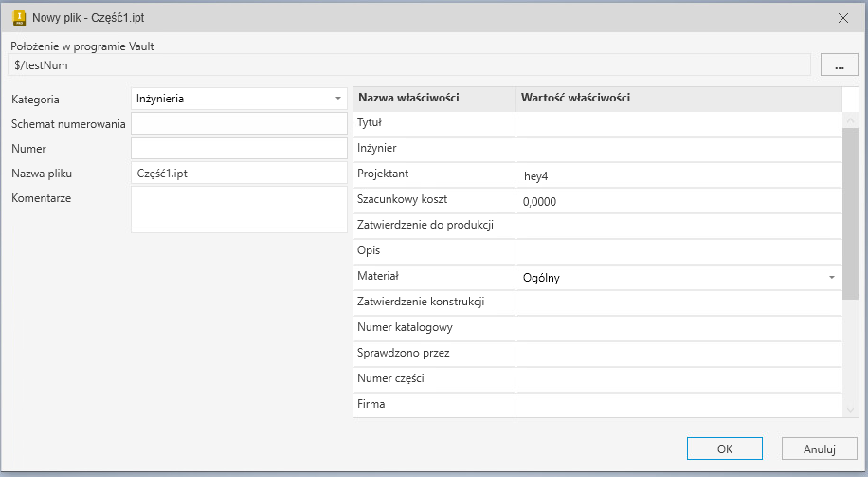Click the Szacunkowy koszt value field

678,201
